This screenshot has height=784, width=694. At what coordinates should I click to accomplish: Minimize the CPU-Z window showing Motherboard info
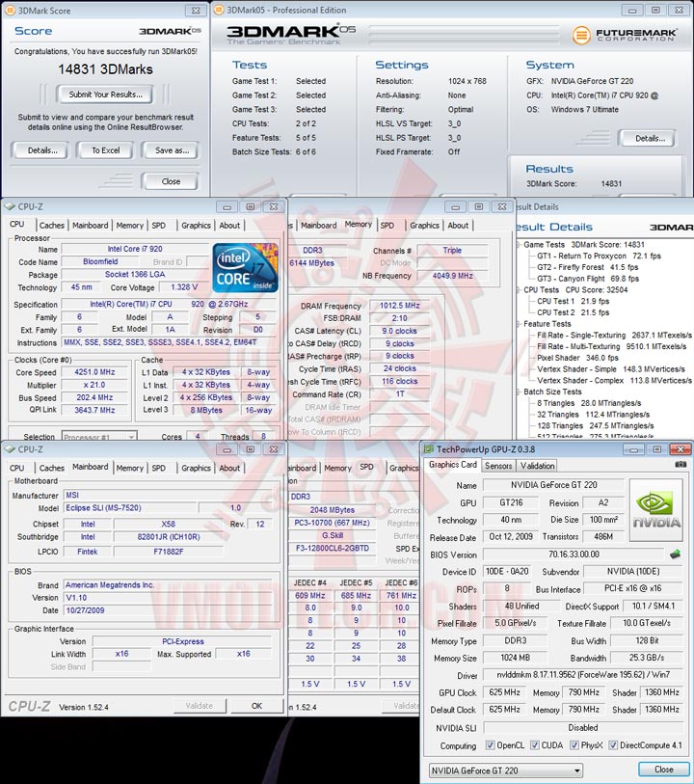227,449
